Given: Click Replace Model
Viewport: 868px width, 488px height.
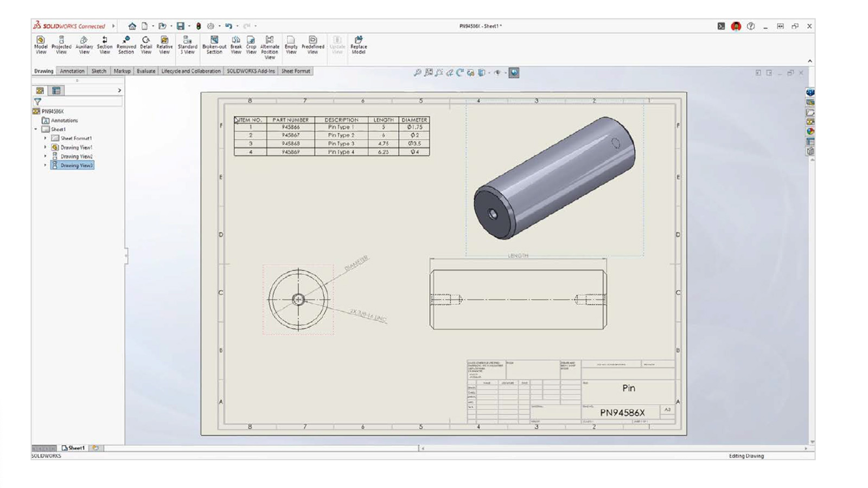Looking at the screenshot, I should [x=359, y=45].
